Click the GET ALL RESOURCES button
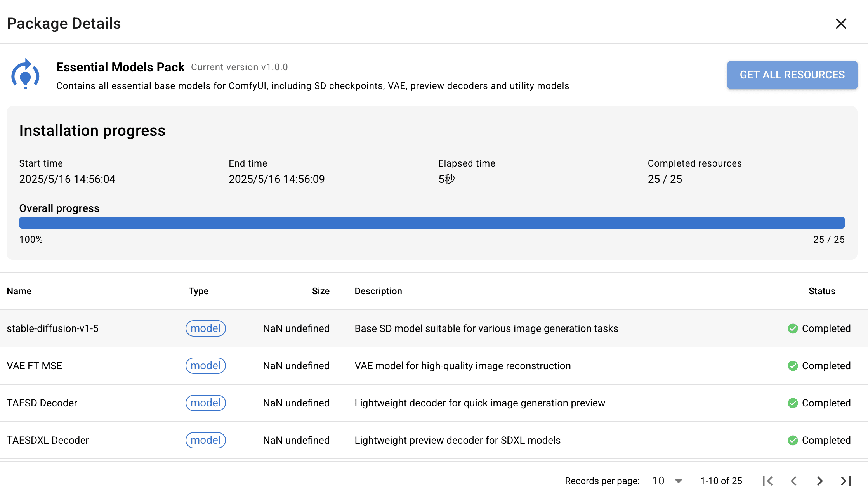Image resolution: width=868 pixels, height=493 pixels. [792, 75]
